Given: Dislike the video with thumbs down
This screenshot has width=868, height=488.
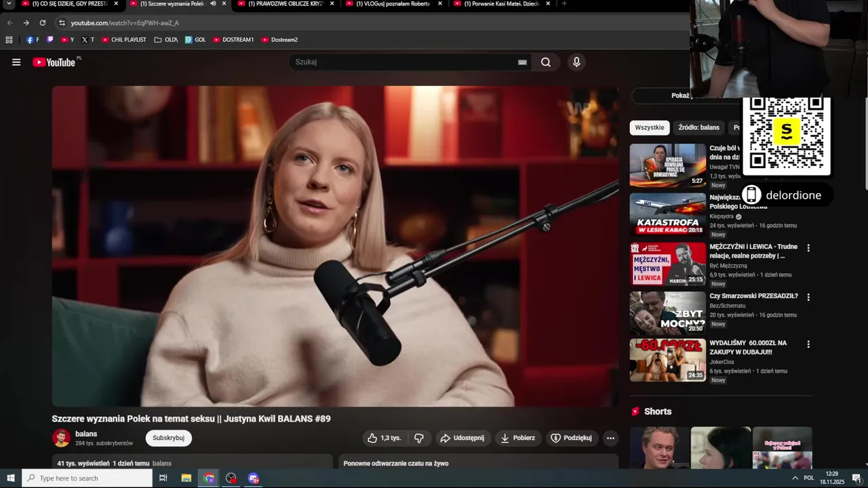Looking at the screenshot, I should click(419, 438).
